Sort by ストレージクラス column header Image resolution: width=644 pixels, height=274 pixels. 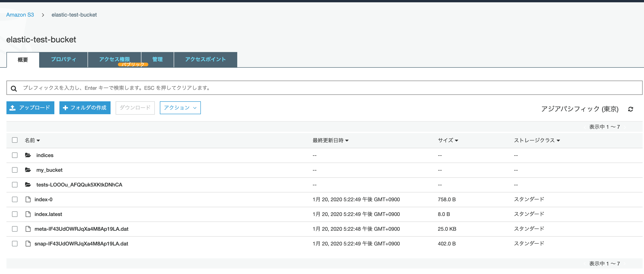(x=537, y=140)
